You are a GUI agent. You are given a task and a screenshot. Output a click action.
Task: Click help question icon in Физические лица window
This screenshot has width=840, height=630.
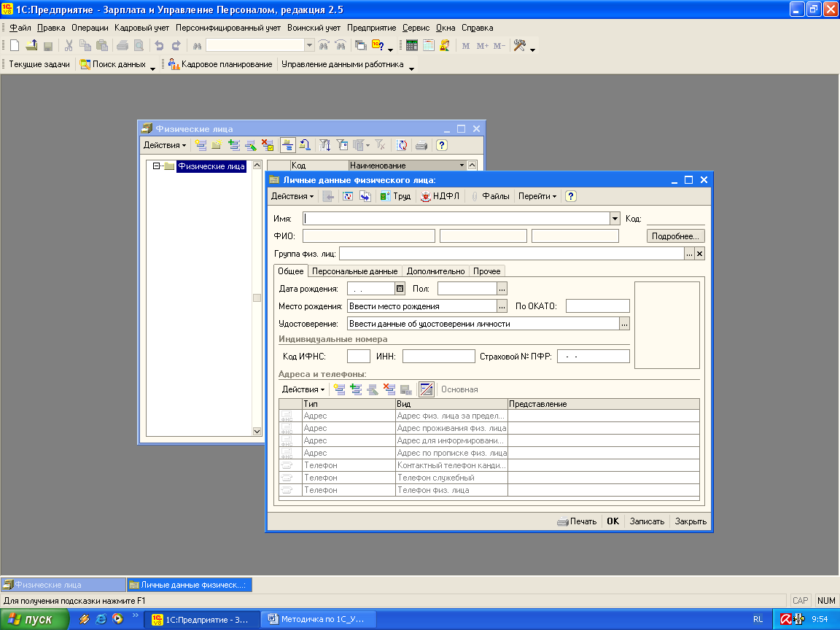(x=441, y=145)
